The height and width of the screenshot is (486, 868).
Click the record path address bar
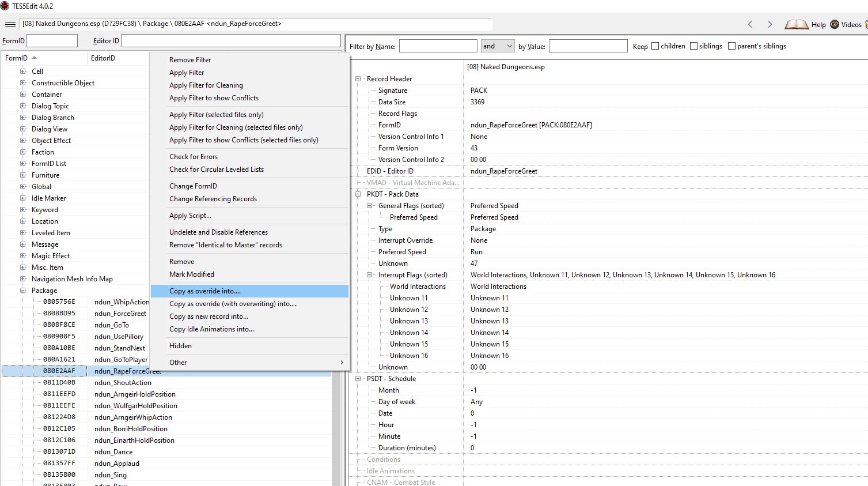[x=256, y=24]
